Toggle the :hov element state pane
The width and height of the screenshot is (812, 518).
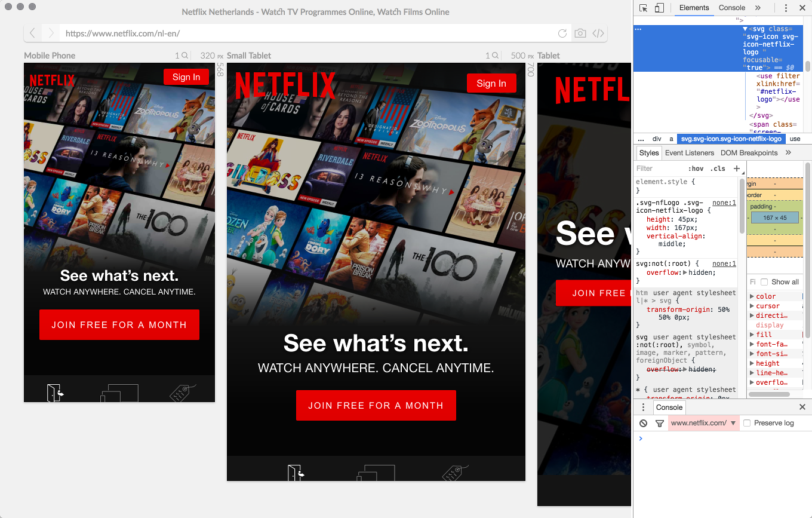tap(696, 168)
